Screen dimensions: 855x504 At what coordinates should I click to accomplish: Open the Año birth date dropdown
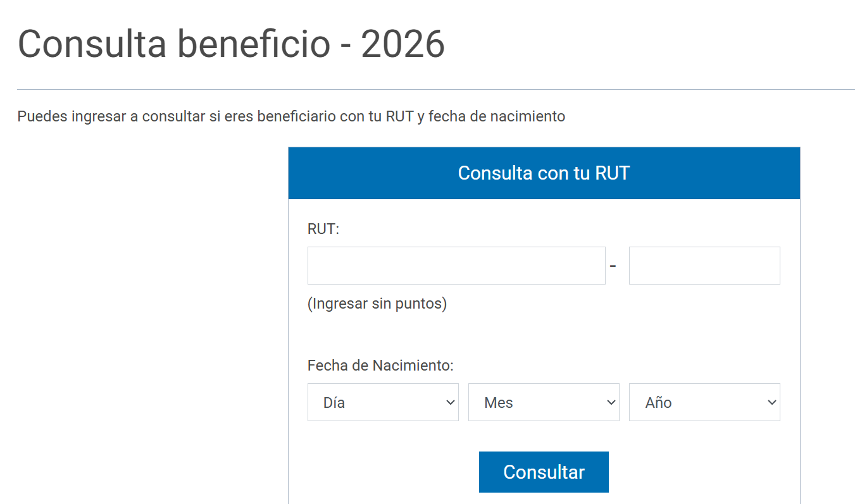(704, 402)
